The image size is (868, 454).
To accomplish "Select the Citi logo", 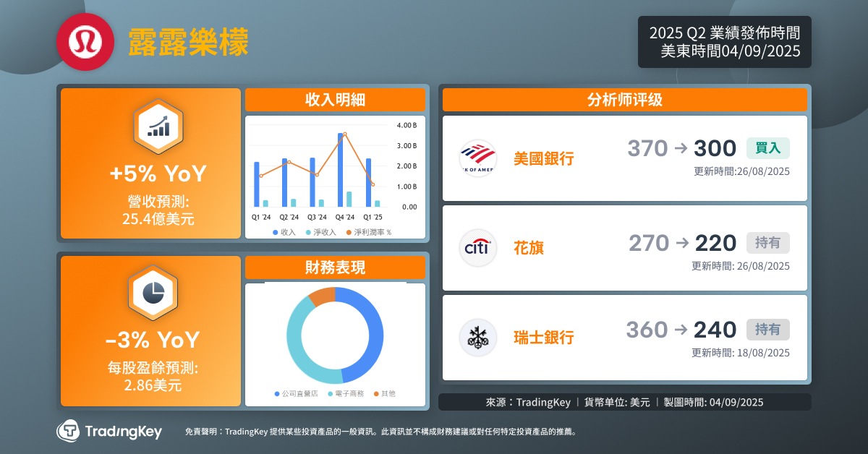I will [478, 248].
